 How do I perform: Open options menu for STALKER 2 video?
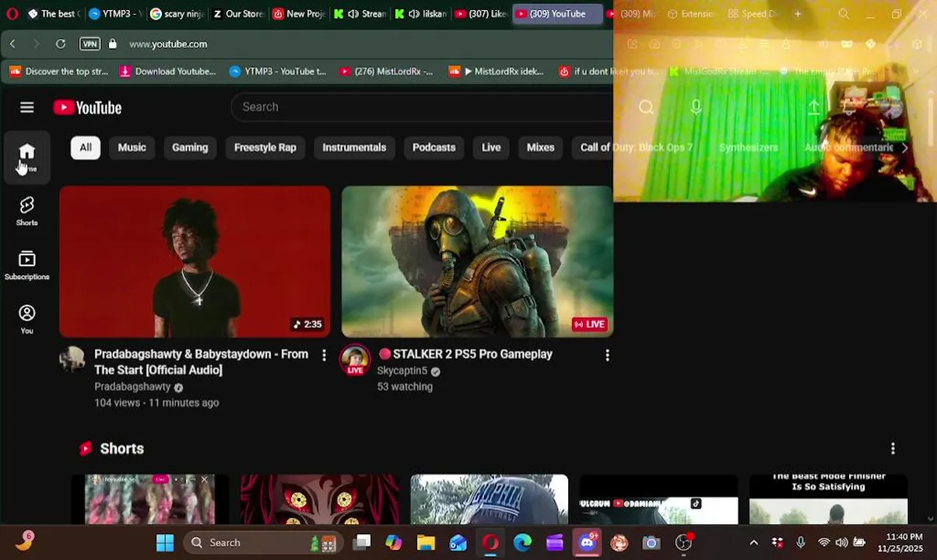(607, 355)
